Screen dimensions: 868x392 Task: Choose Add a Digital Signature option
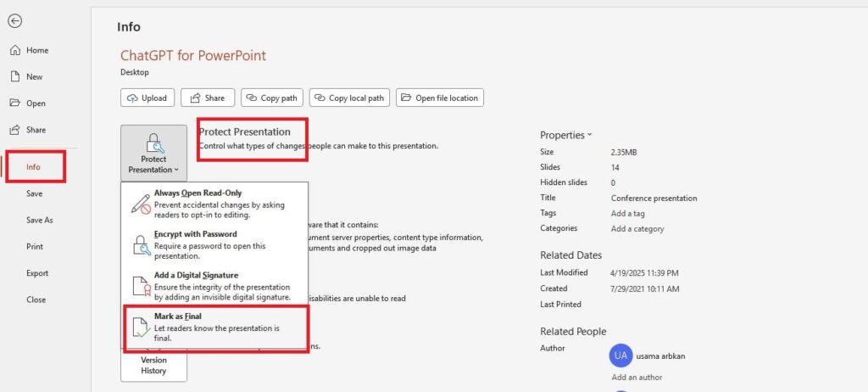point(214,286)
